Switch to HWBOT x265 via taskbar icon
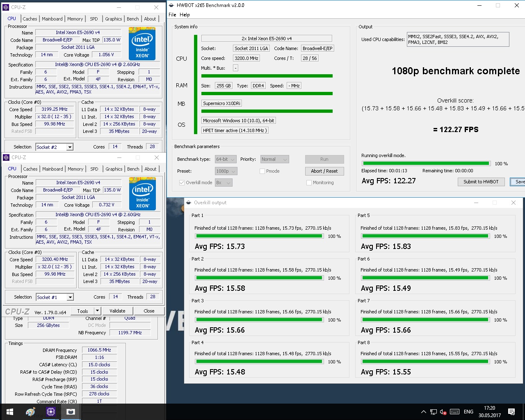The width and height of the screenshot is (525, 420). 71,412
